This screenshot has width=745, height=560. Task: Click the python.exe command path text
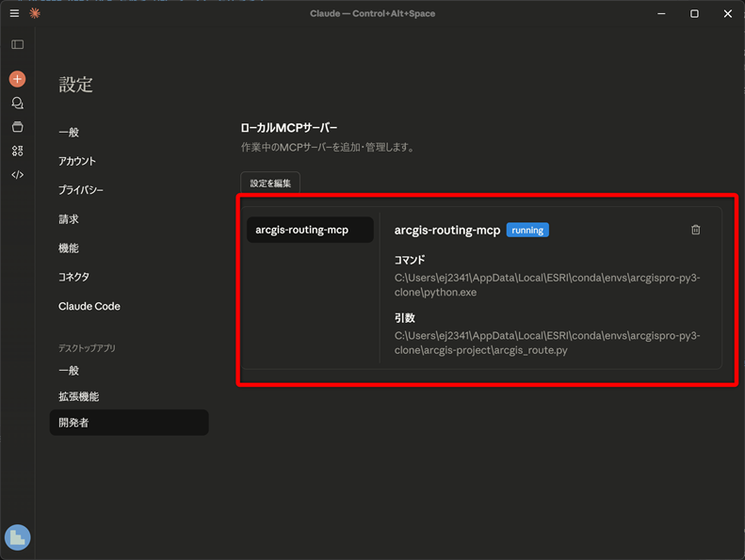click(547, 285)
